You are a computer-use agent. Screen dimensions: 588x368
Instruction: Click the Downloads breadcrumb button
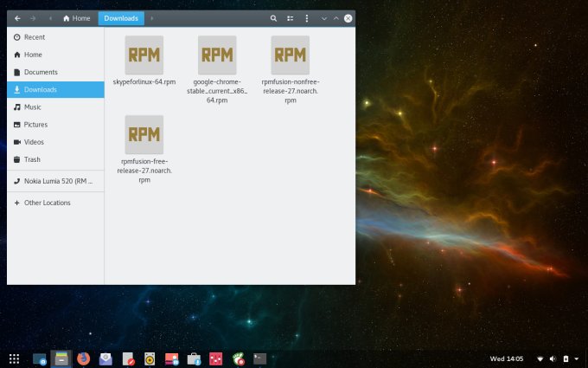click(x=121, y=18)
